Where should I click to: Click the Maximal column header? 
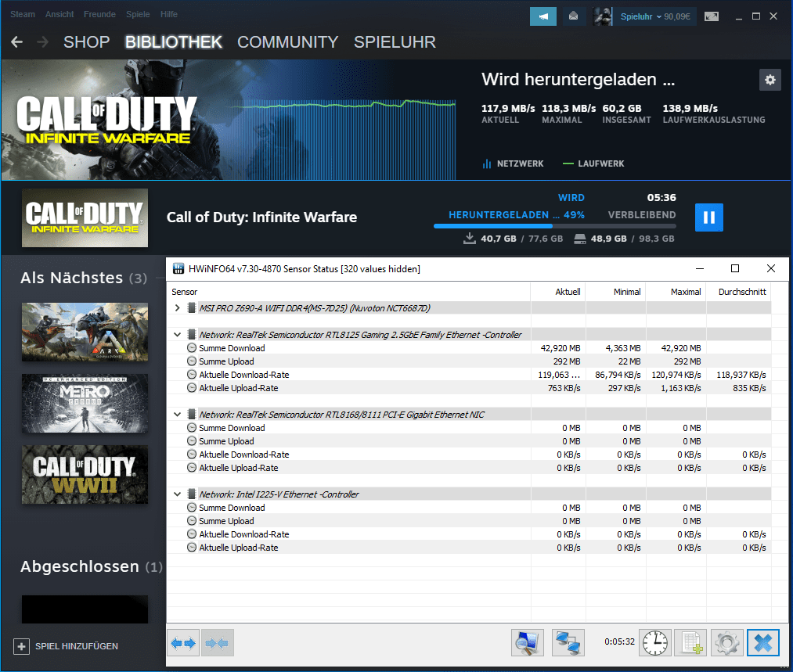click(x=676, y=292)
